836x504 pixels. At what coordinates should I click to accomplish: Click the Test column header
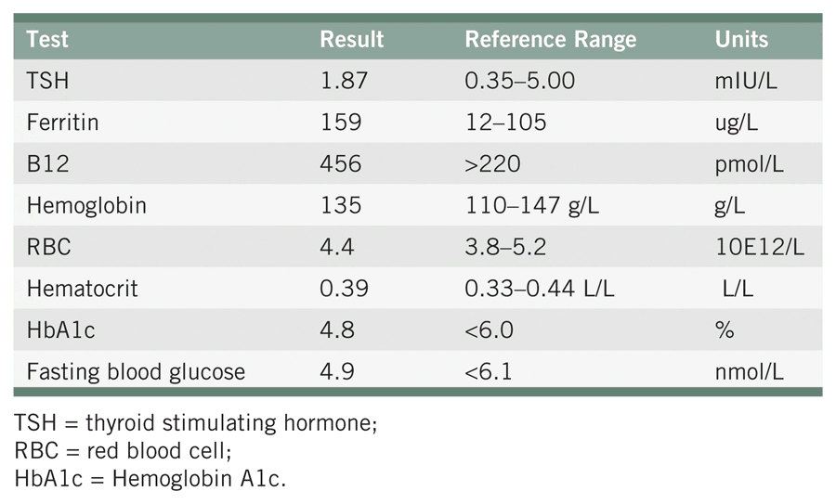(x=47, y=40)
